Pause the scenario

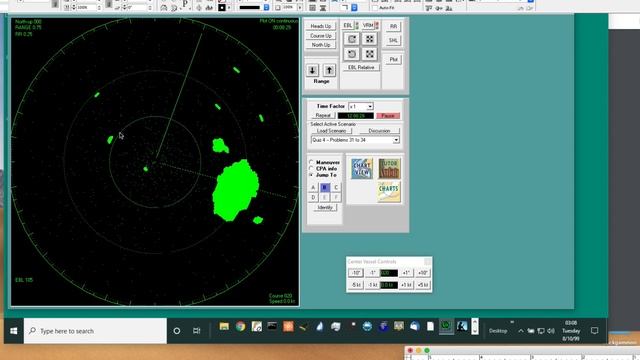(x=388, y=116)
